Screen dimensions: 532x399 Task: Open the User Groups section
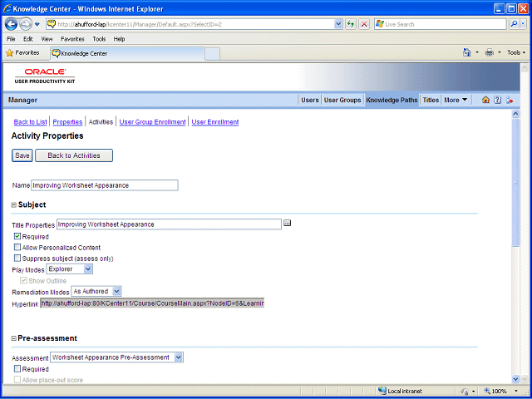[x=342, y=100]
